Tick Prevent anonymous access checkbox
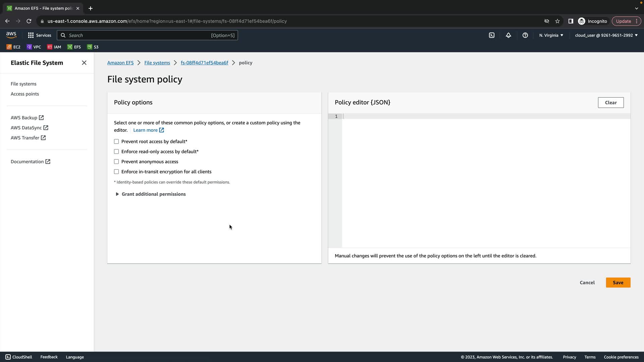Viewport: 644px width, 362px height. pos(116,162)
